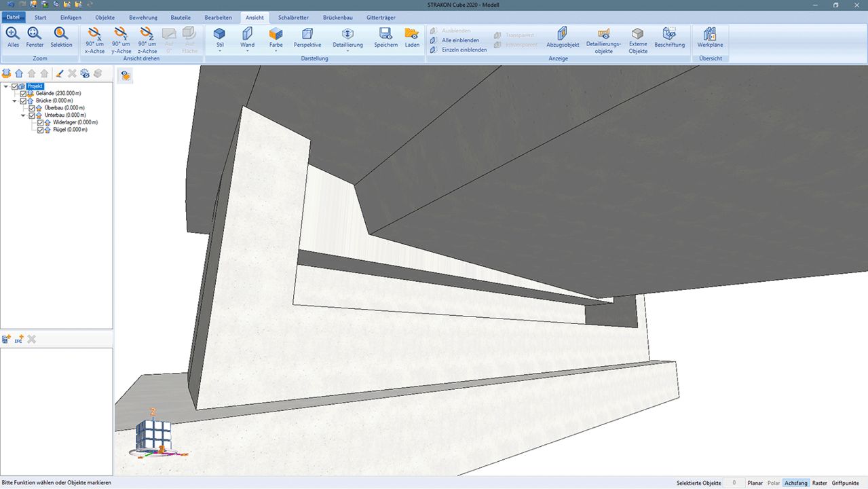
Task: Select the zoom Fenster tool
Action: tap(35, 37)
